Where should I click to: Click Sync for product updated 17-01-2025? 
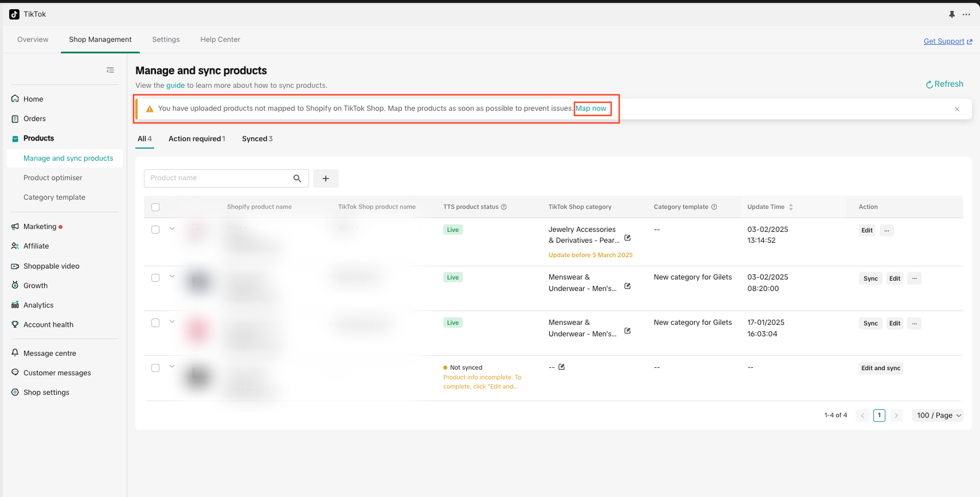click(870, 323)
